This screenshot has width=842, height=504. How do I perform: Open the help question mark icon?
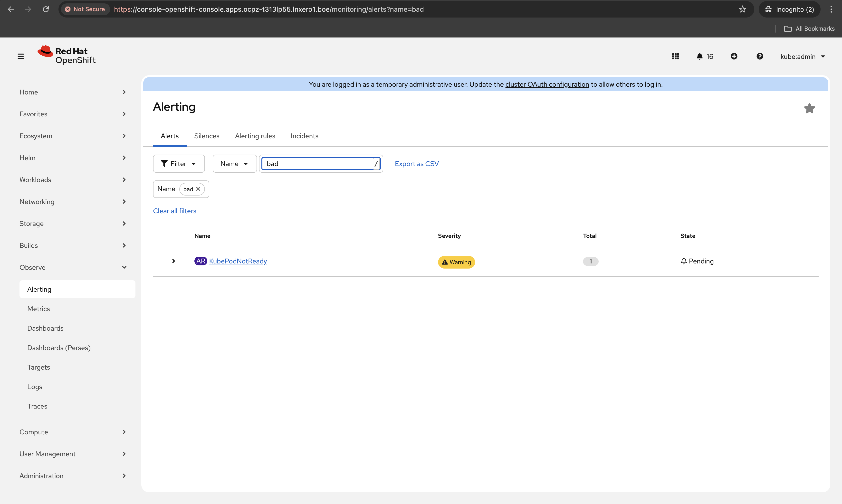pyautogui.click(x=759, y=56)
